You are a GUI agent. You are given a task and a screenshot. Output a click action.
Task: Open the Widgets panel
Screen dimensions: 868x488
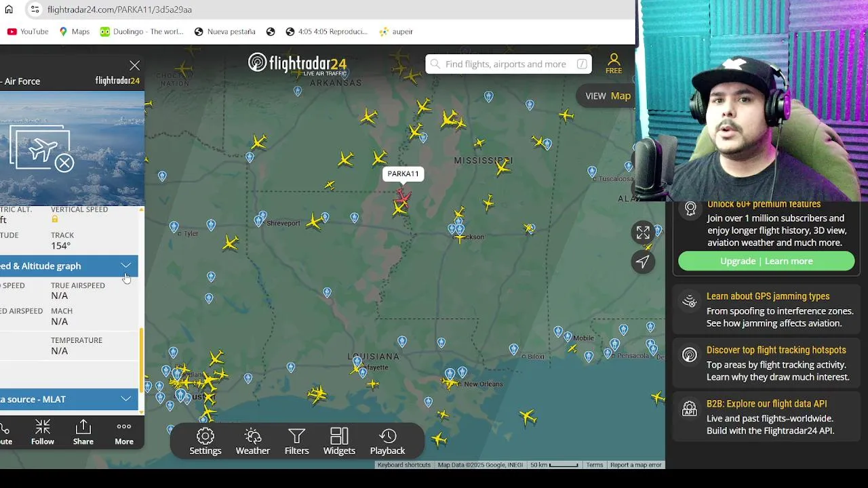tap(339, 441)
